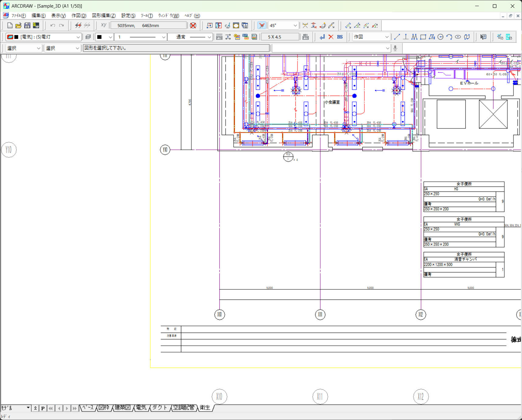Select the rectangle drawing tool

pyautogui.click(x=423, y=37)
